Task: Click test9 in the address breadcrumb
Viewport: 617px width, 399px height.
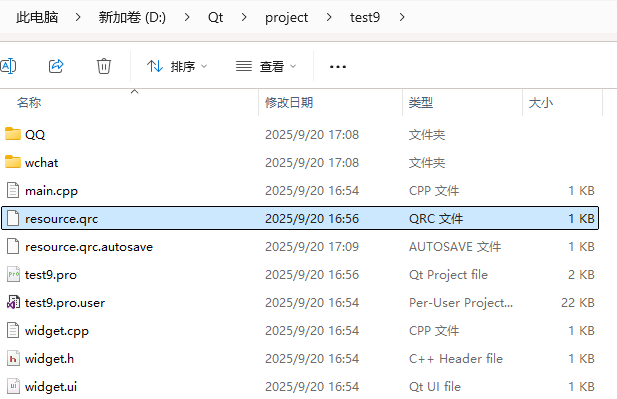Action: tap(365, 17)
